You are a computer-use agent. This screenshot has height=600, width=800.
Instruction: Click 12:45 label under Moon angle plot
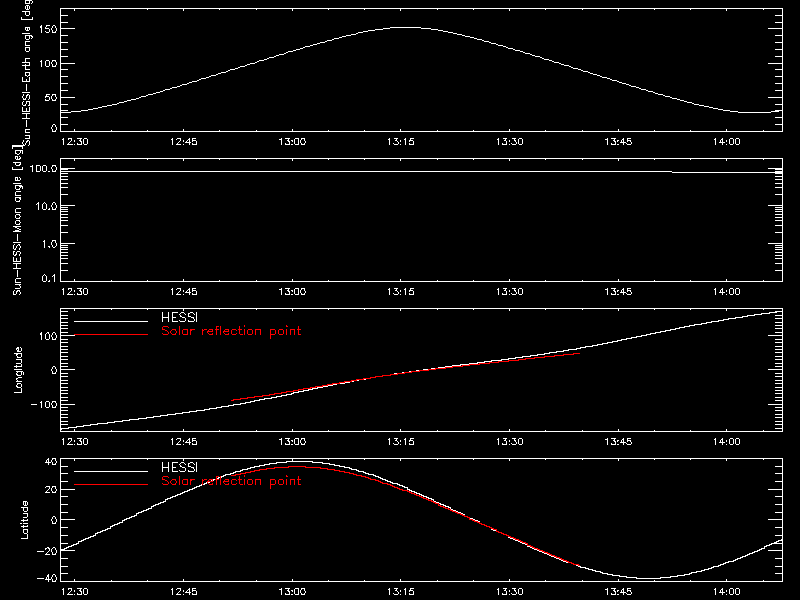click(x=183, y=291)
